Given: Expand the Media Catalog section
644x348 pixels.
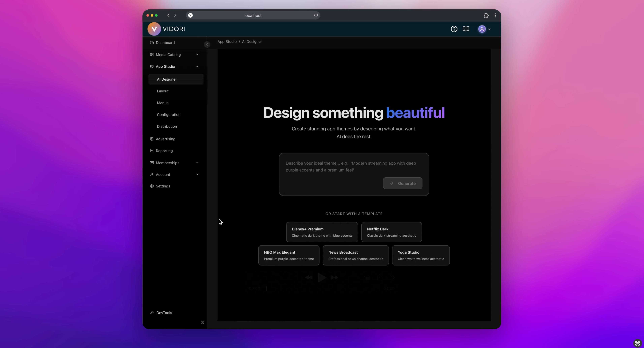Looking at the screenshot, I should (197, 54).
